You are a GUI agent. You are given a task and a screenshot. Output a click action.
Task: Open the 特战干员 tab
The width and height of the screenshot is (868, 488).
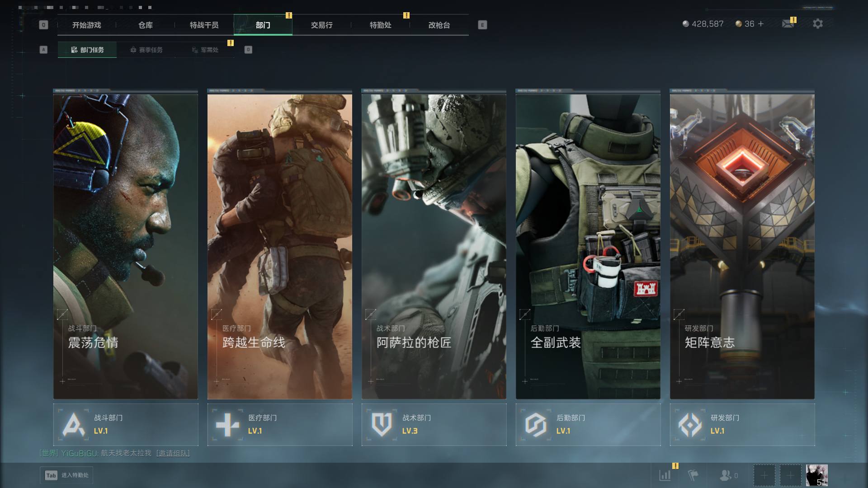click(x=204, y=25)
